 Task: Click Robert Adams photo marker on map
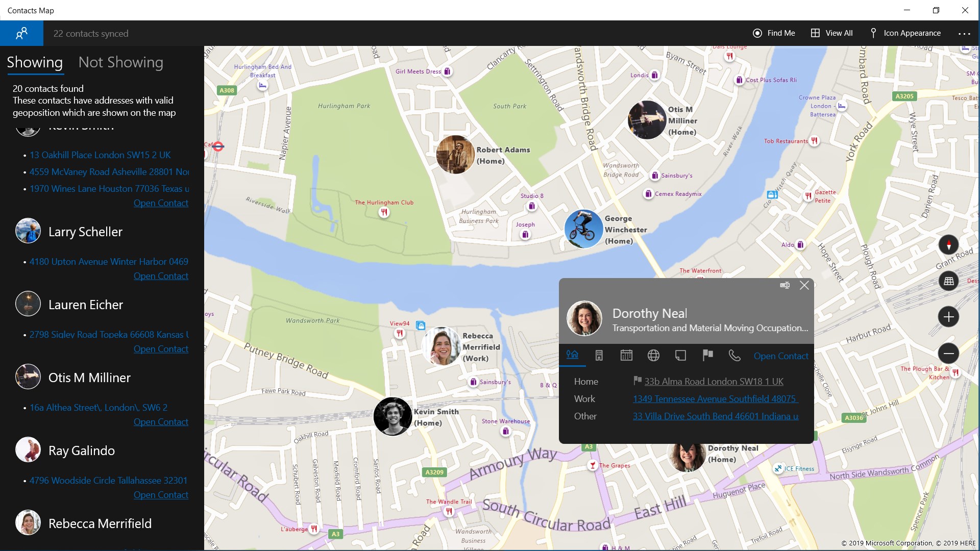(455, 155)
